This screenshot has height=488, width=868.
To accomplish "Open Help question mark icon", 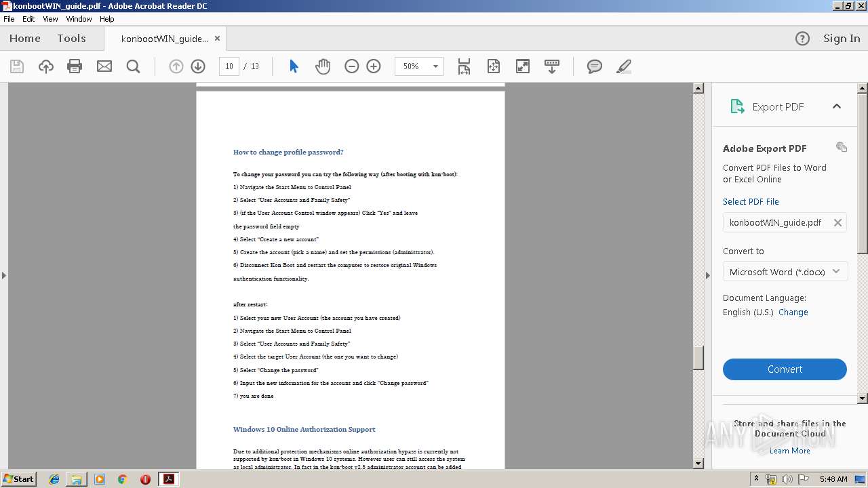I will point(802,39).
